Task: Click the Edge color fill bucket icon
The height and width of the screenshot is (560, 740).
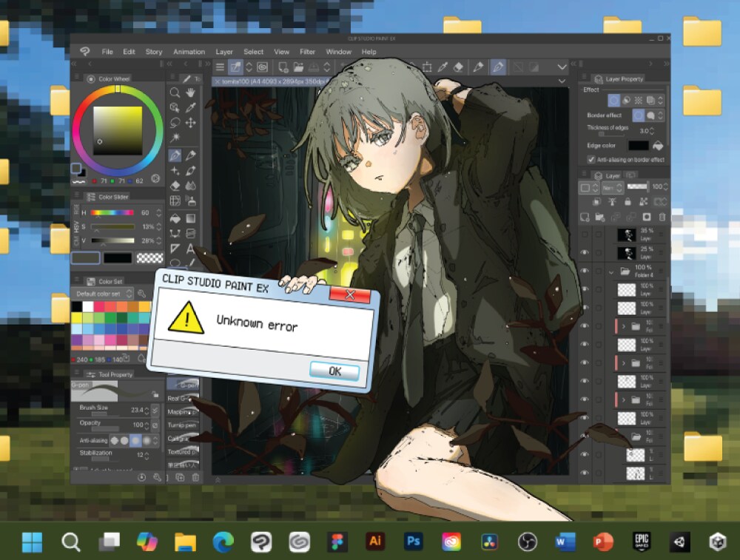Action: click(x=657, y=146)
